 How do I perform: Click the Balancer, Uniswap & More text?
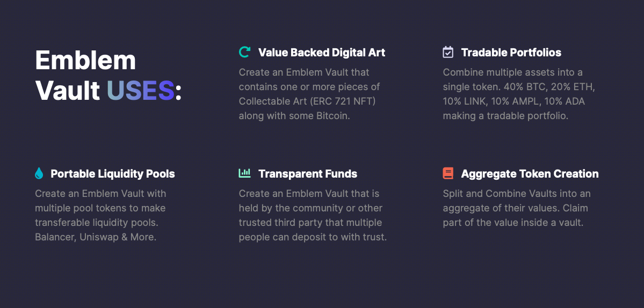(96, 237)
